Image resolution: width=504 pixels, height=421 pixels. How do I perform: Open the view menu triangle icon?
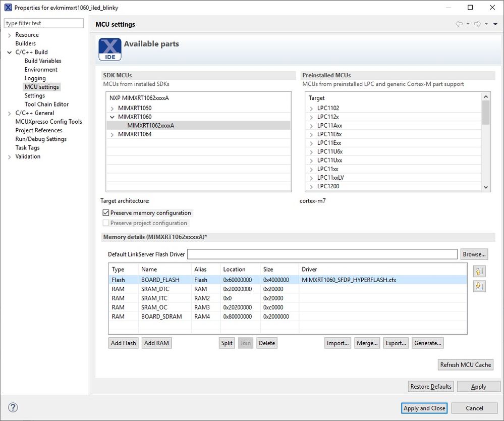495,24
